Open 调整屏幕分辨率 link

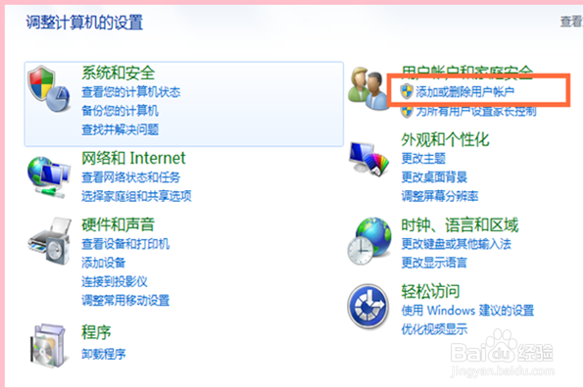click(440, 196)
